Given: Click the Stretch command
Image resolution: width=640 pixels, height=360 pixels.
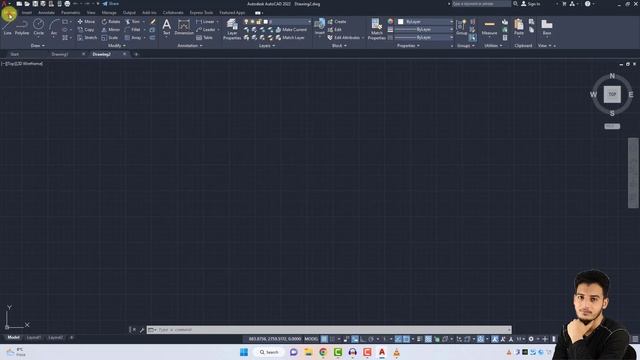Looking at the screenshot, I should tap(87, 38).
